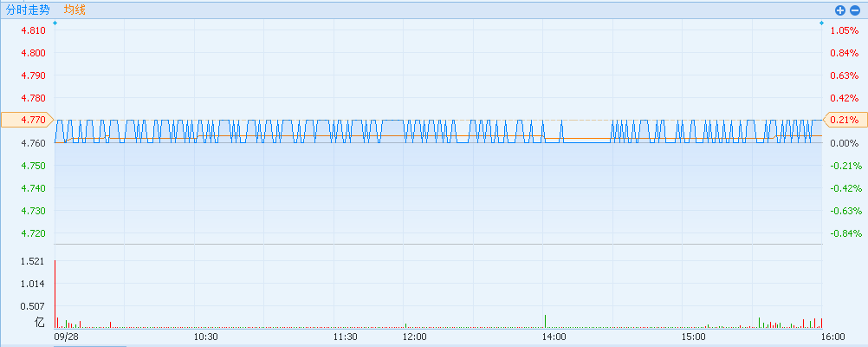The width and height of the screenshot is (868, 347).
Task: Click the 14:00 time axis label
Action: (554, 337)
